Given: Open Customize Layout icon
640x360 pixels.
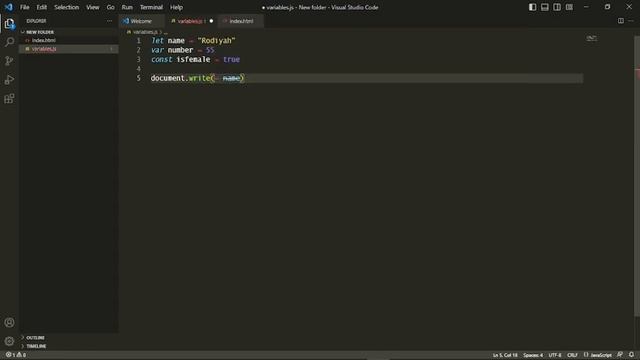Looking at the screenshot, I should click(569, 7).
